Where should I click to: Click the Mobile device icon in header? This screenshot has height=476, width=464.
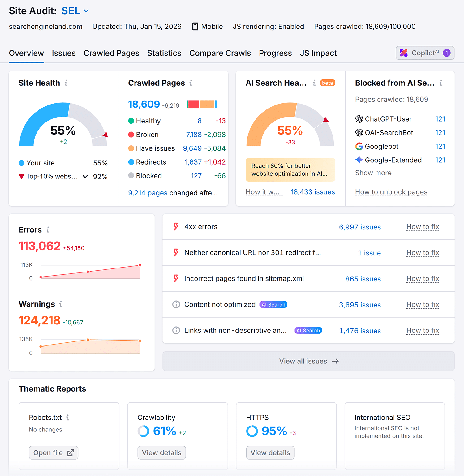point(195,27)
